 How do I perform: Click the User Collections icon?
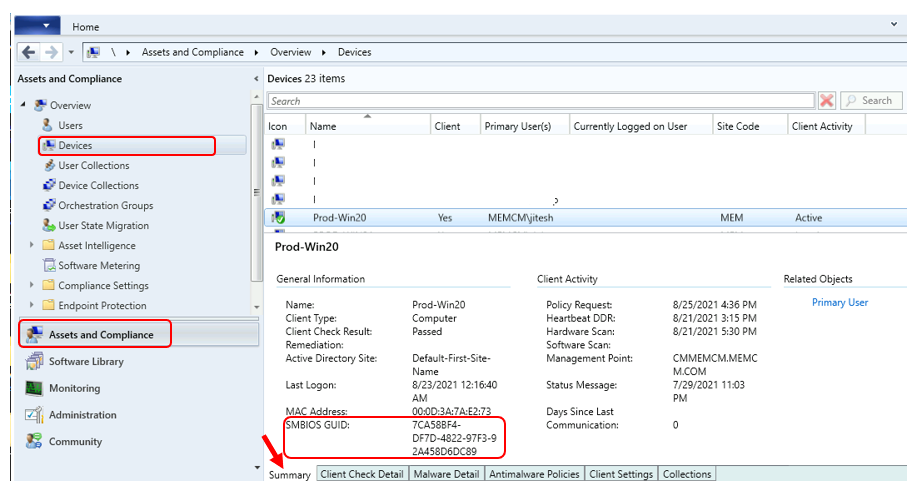coord(49,165)
